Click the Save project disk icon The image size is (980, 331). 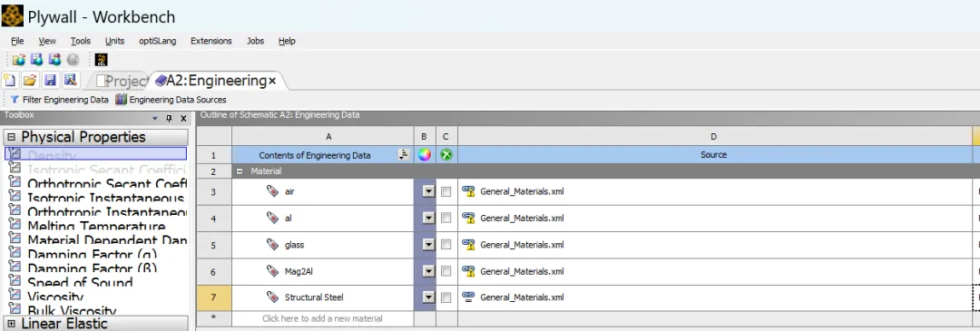pos(50,80)
